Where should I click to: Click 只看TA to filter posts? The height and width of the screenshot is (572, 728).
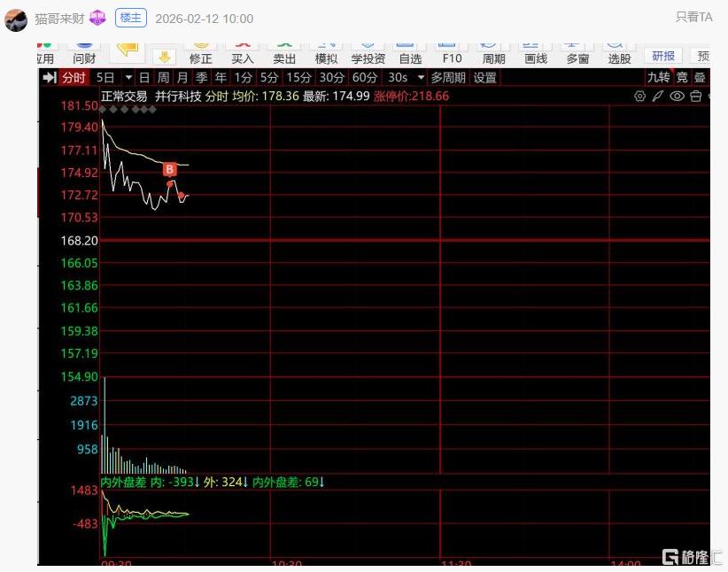693,17
